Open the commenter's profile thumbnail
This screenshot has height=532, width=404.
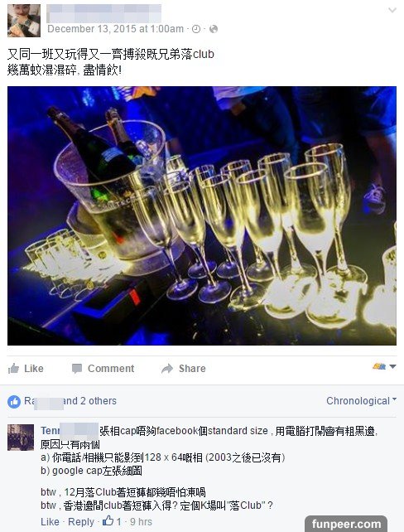[x=21, y=438]
